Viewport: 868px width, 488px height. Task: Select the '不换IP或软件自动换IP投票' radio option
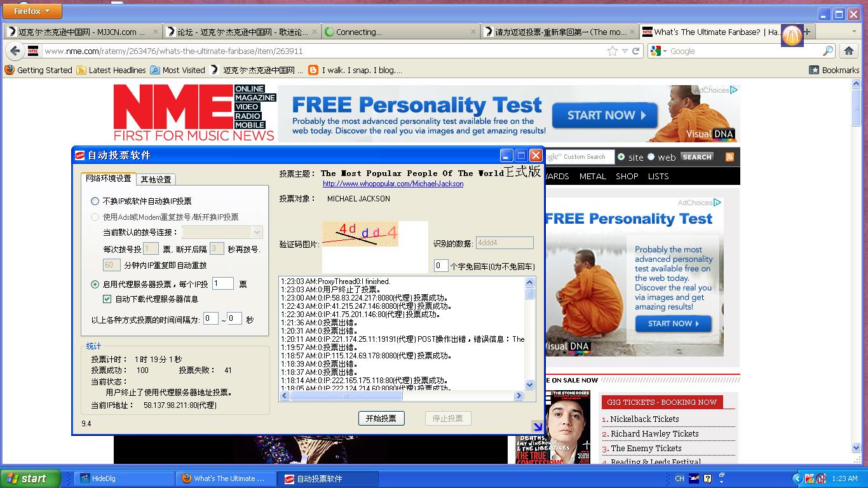(95, 201)
